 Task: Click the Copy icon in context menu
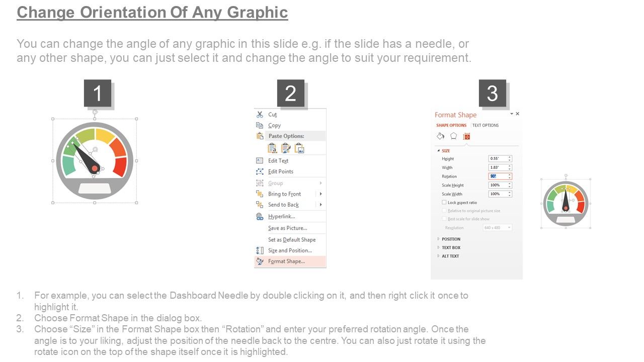[x=260, y=125]
